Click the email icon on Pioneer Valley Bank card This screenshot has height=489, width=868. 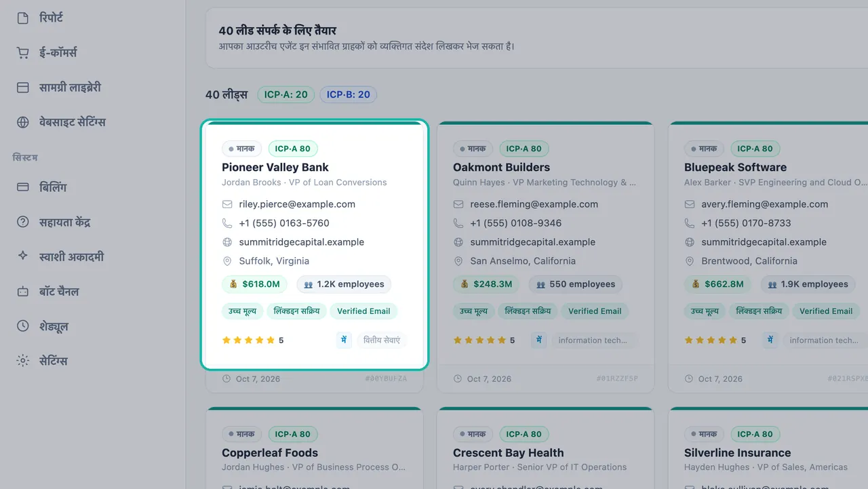pos(227,204)
